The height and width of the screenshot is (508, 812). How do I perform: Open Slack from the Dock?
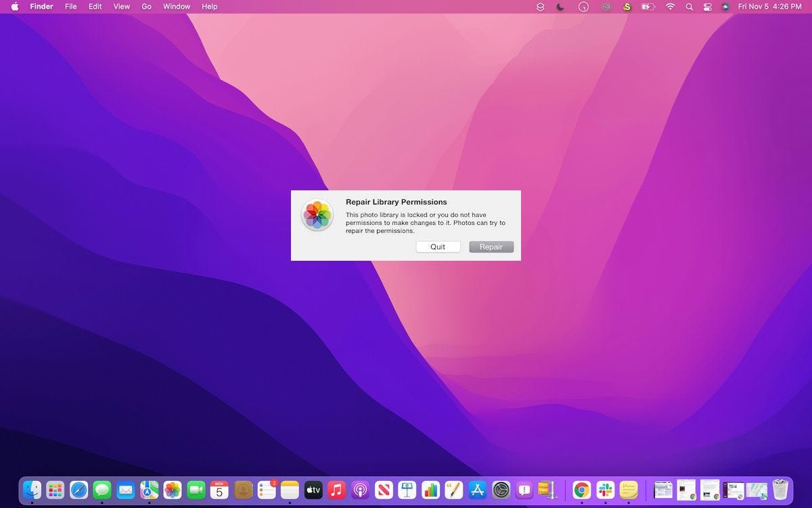click(606, 490)
